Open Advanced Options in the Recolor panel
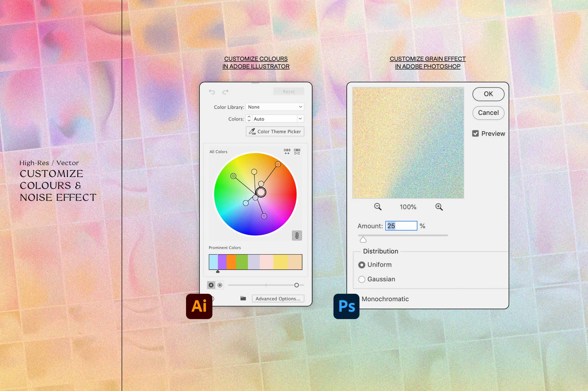 point(278,298)
